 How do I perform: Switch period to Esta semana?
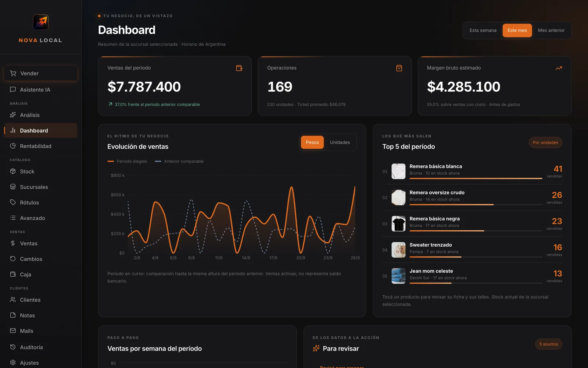pos(483,31)
